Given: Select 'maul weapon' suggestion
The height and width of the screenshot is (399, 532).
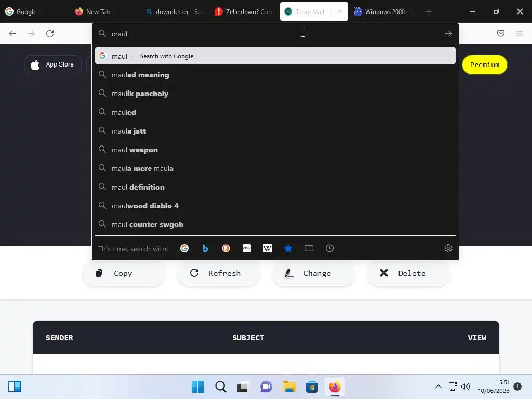Looking at the screenshot, I should pos(275,149).
